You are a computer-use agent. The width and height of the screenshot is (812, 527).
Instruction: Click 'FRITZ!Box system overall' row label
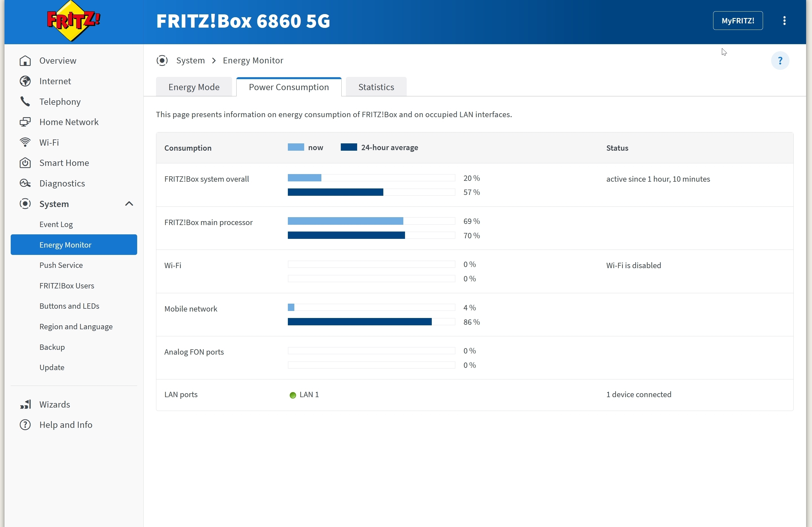pos(206,179)
